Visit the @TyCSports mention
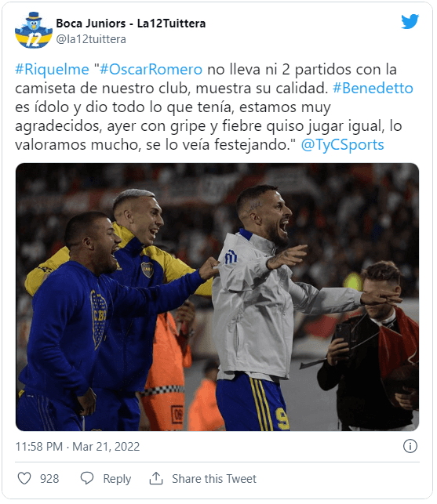 342,145
